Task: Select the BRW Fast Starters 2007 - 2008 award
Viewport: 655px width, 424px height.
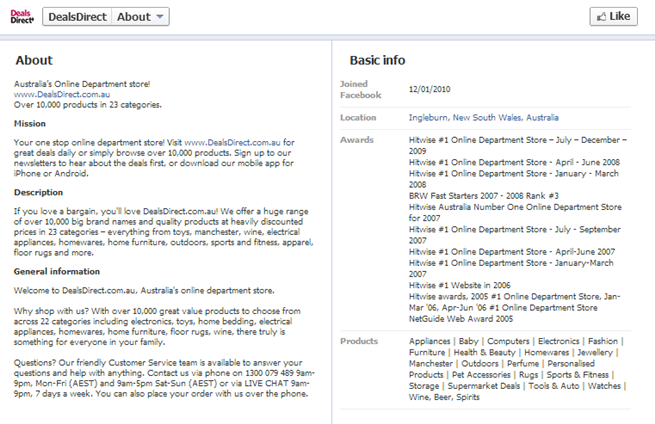Action: tap(483, 196)
